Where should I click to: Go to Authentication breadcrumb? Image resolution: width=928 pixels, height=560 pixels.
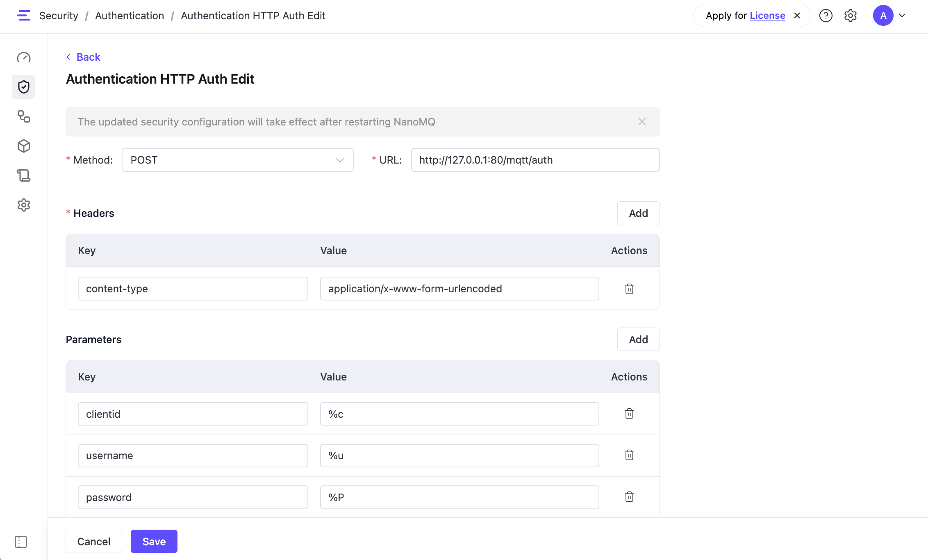pos(130,16)
